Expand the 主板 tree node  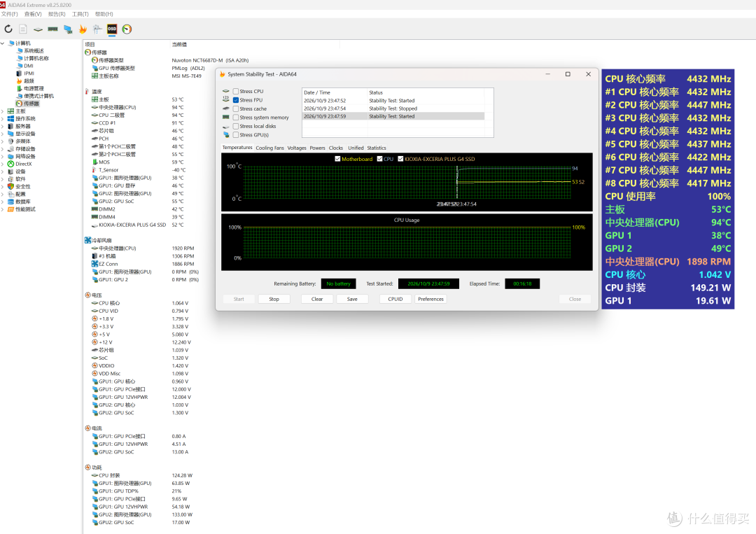3,111
